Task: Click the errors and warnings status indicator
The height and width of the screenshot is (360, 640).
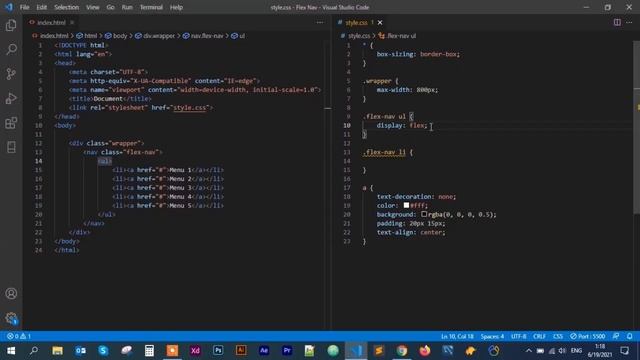Action: pyautogui.click(x=19, y=336)
